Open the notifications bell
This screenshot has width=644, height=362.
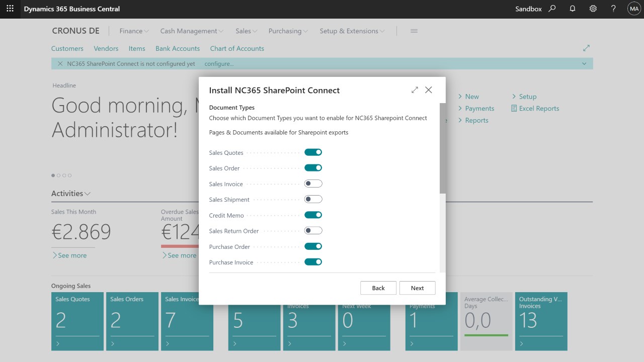point(573,9)
